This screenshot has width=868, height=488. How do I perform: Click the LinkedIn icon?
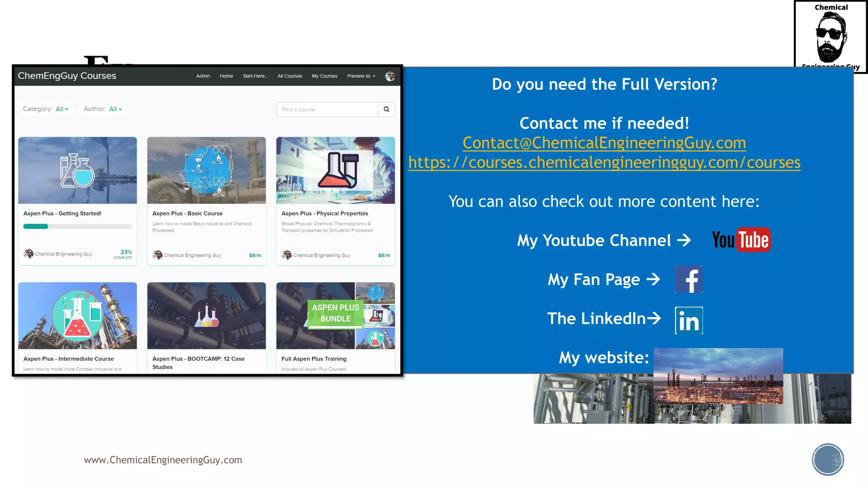click(x=689, y=320)
